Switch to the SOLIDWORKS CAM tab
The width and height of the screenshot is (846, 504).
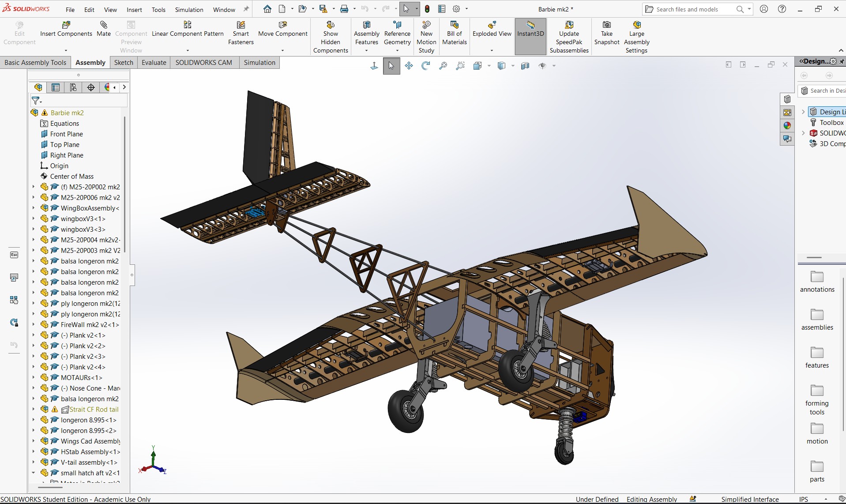click(x=203, y=62)
